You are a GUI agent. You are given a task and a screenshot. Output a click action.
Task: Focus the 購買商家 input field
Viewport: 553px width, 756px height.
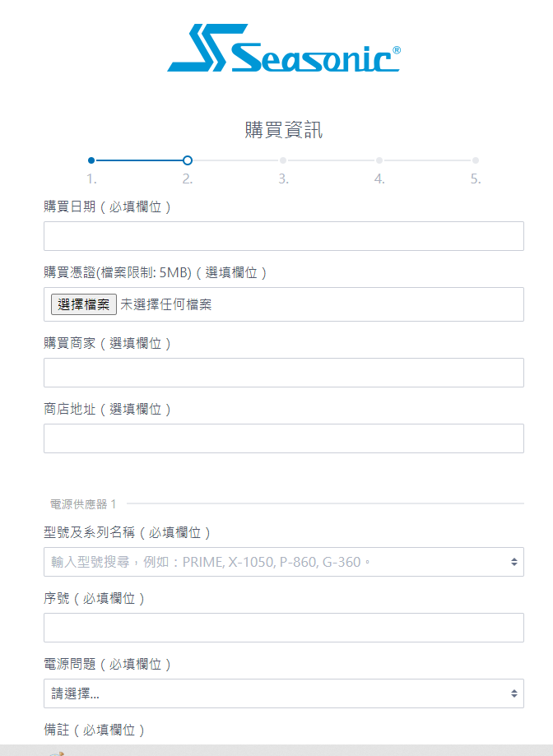pos(283,373)
